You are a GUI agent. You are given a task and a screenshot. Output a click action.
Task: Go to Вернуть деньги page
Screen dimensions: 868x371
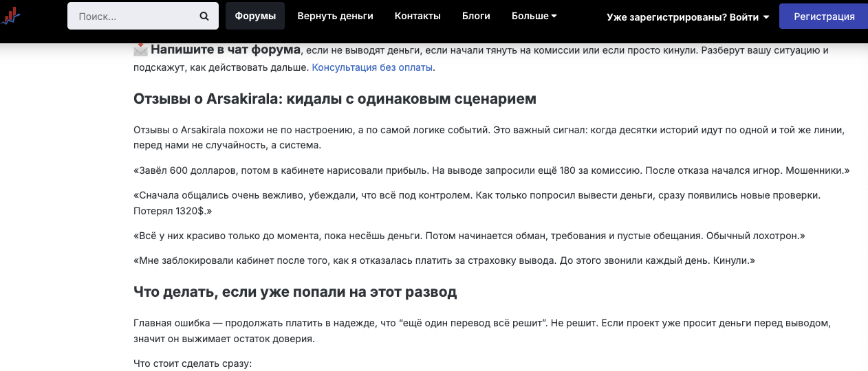[x=335, y=16]
